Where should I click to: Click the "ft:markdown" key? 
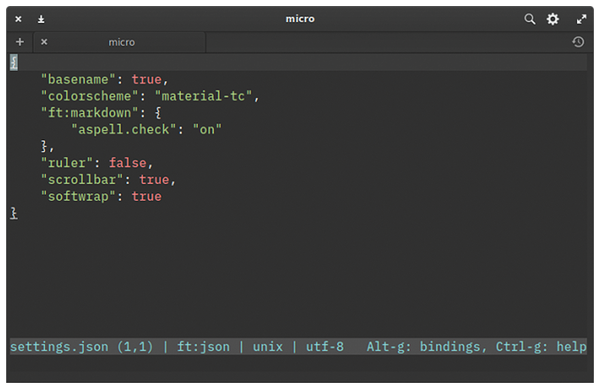tap(90, 113)
